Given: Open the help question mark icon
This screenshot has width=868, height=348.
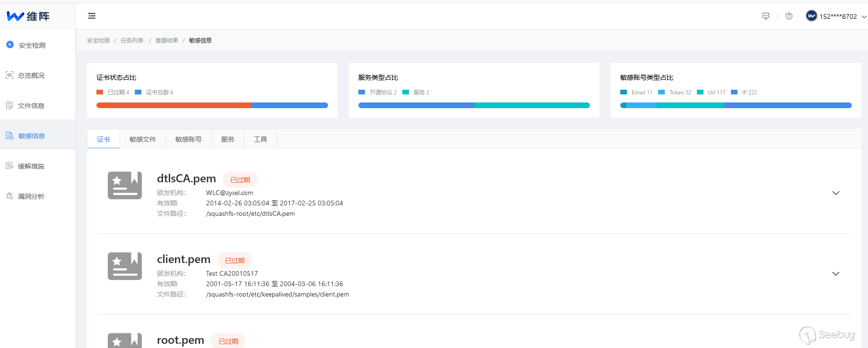Looking at the screenshot, I should [789, 16].
